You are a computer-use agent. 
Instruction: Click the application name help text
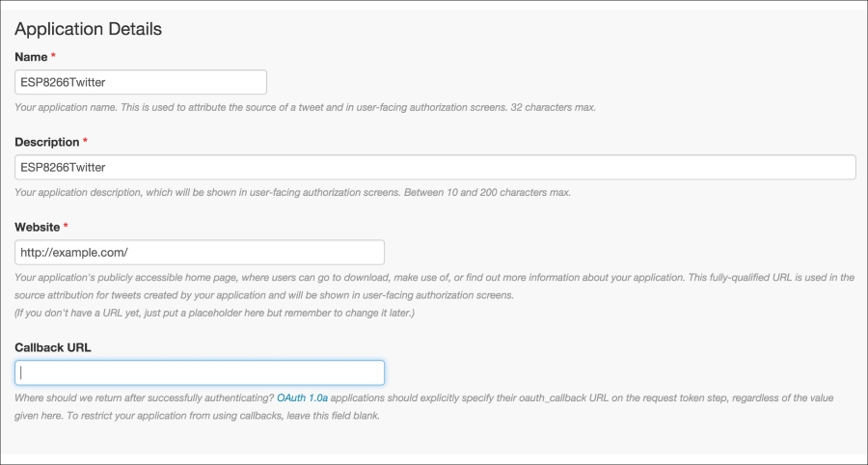pos(305,107)
